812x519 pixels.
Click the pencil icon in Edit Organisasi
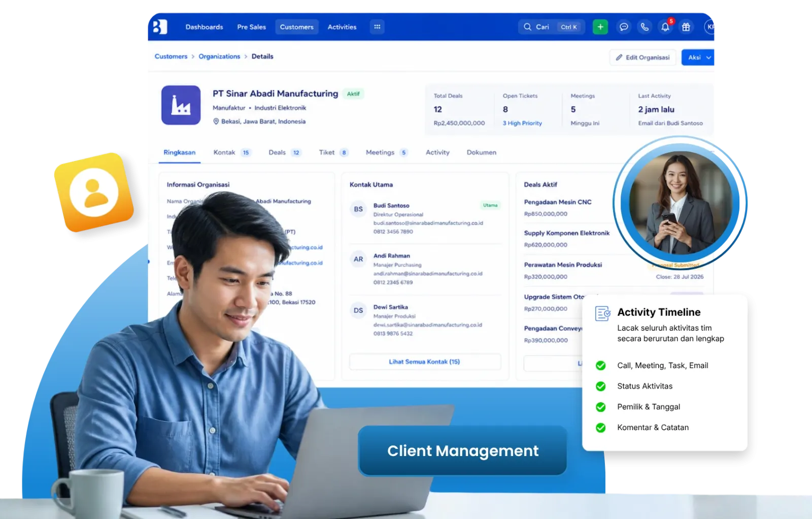point(619,57)
